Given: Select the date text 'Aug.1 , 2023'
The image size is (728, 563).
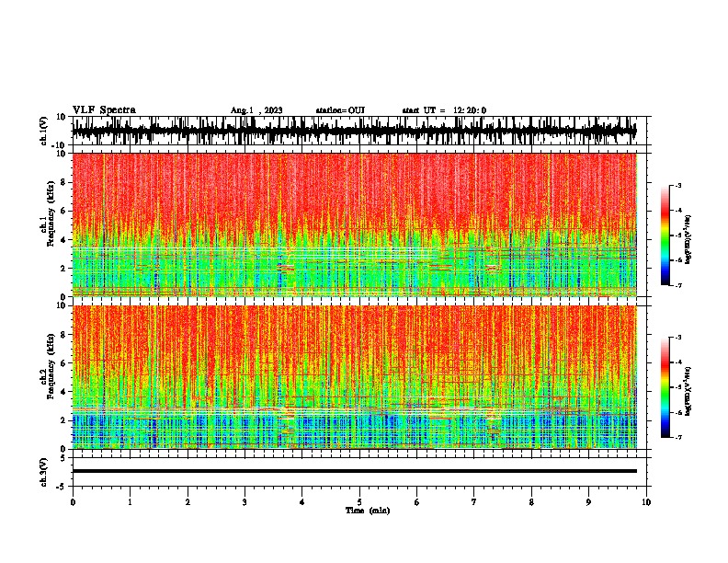Looking at the screenshot, I should click(x=256, y=110).
